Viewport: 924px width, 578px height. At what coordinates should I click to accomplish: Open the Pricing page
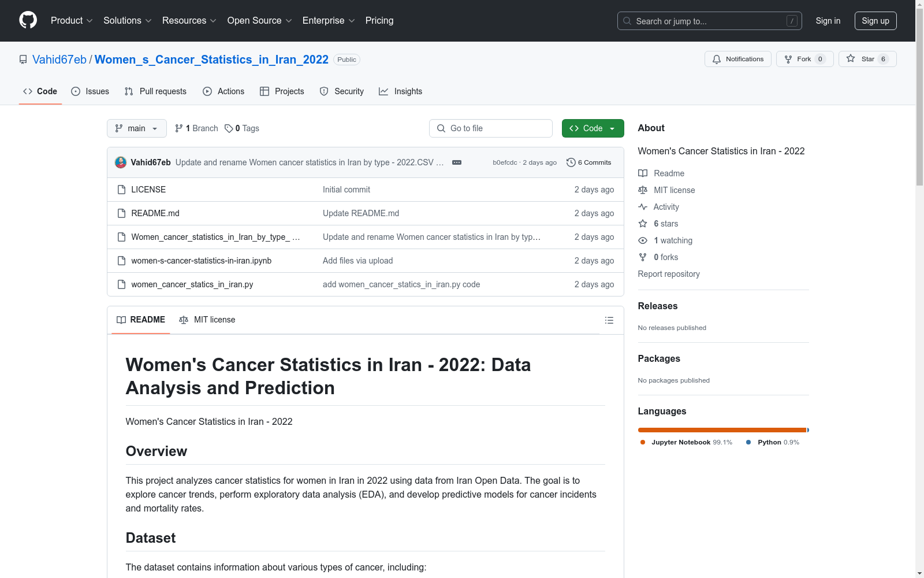[379, 21]
